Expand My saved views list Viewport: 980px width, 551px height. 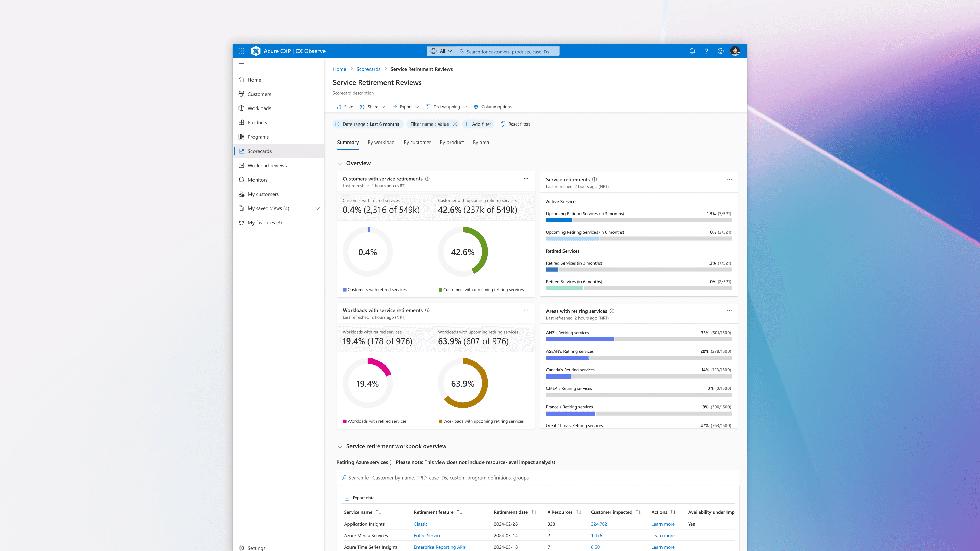click(318, 208)
